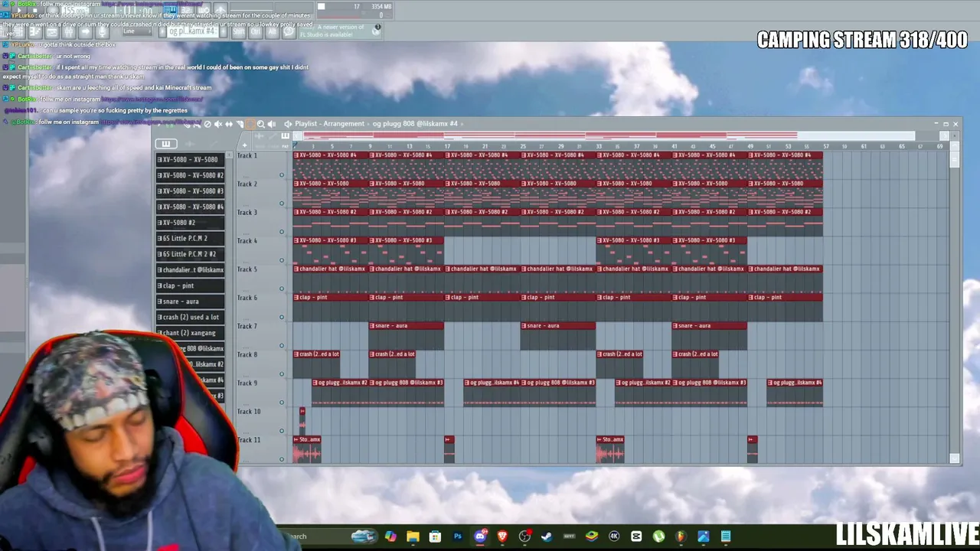980x551 pixels.
Task: Click bar 33 on the timeline ruler
Action: (599, 146)
